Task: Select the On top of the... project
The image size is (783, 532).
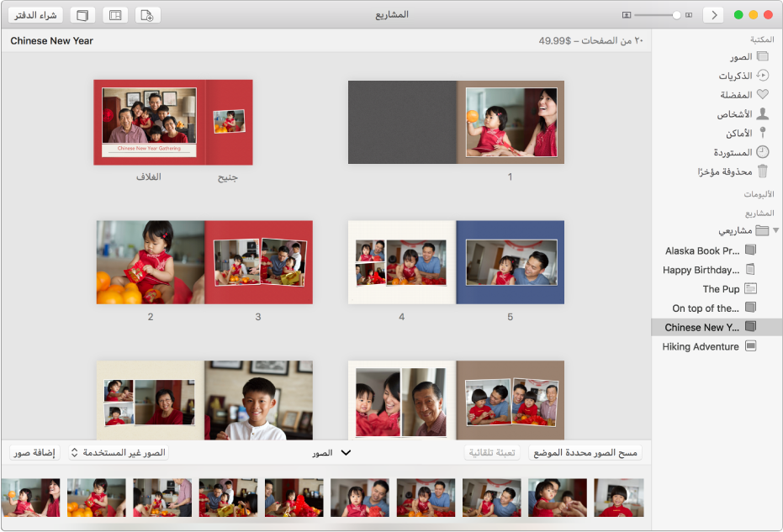Action: (x=714, y=308)
